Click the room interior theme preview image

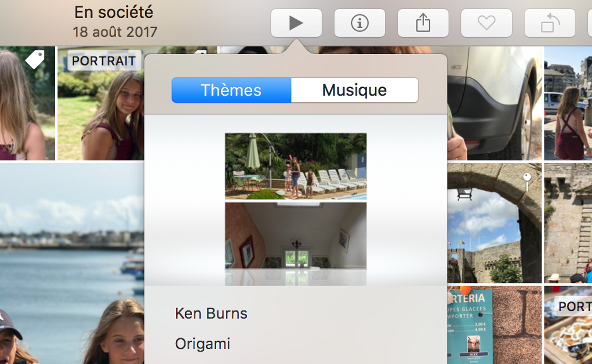click(296, 235)
